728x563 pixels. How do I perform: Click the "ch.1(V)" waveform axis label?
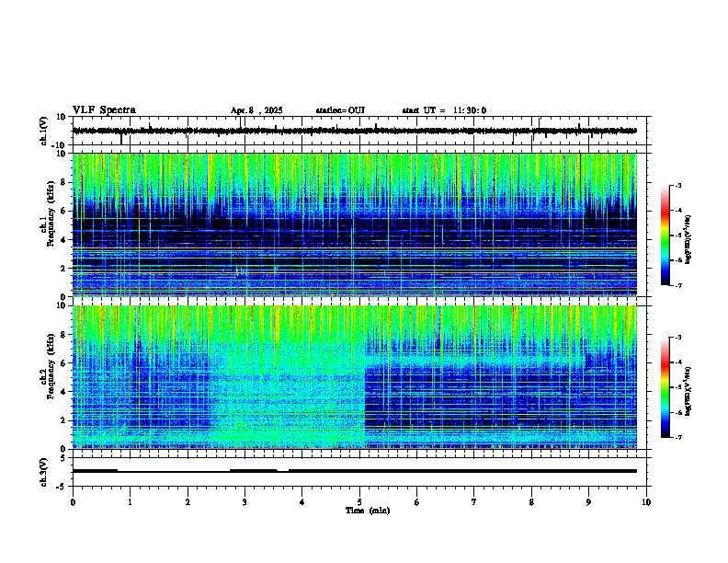pos(44,131)
